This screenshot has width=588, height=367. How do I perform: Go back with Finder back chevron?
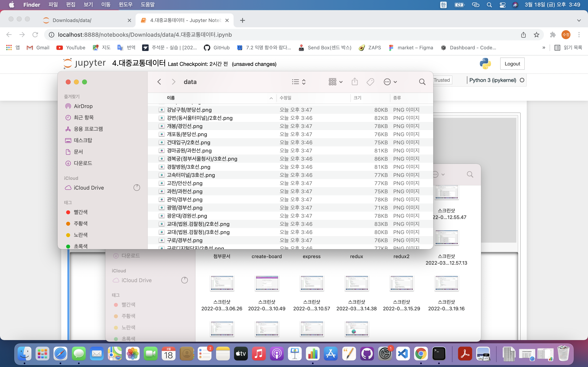[x=159, y=82]
